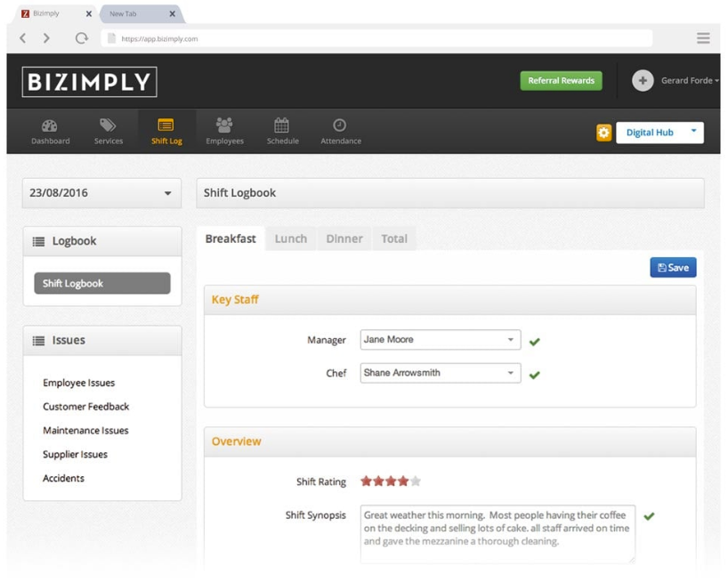Click the Shift Log icon

(166, 126)
